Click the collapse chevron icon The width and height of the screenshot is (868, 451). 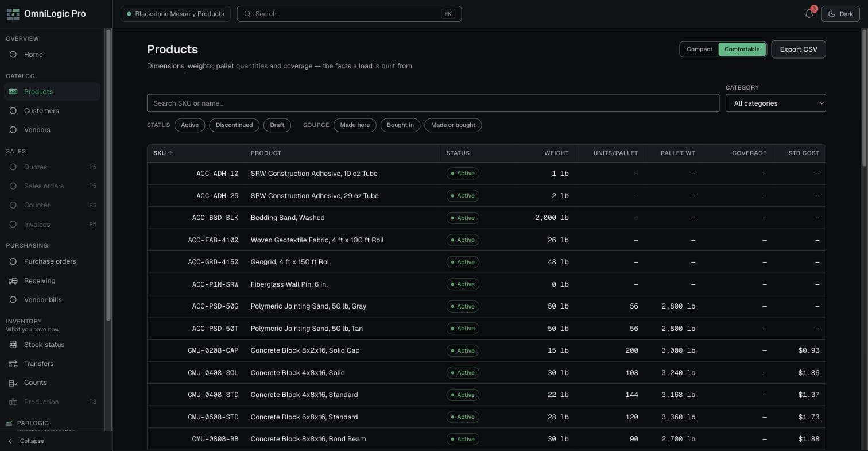coord(10,441)
